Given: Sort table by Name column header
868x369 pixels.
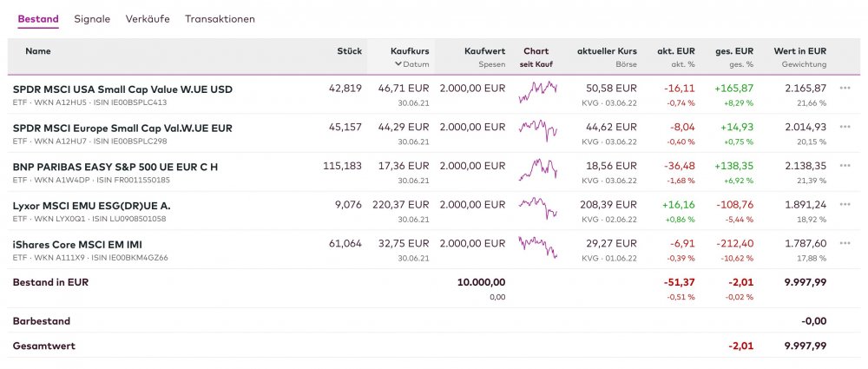Looking at the screenshot, I should pos(38,51).
